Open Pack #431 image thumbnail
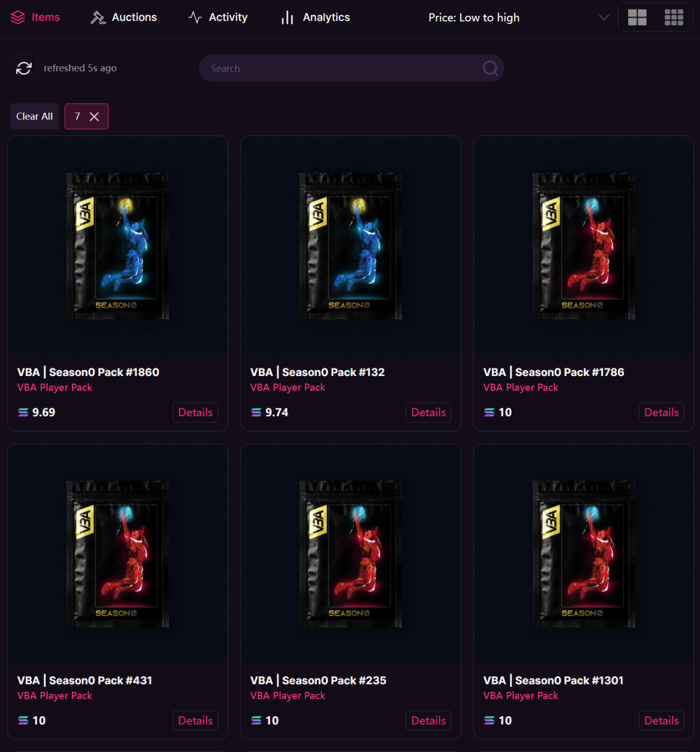The image size is (700, 752). pos(118,554)
